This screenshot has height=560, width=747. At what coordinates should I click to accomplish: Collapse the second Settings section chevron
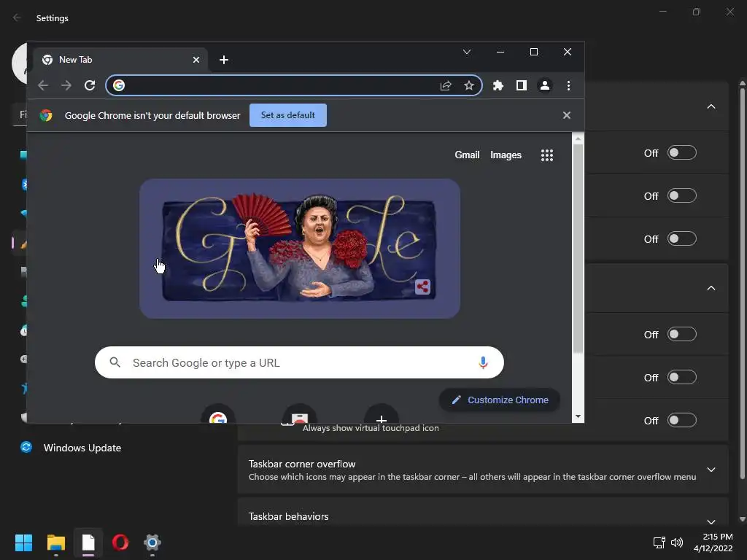click(711, 288)
